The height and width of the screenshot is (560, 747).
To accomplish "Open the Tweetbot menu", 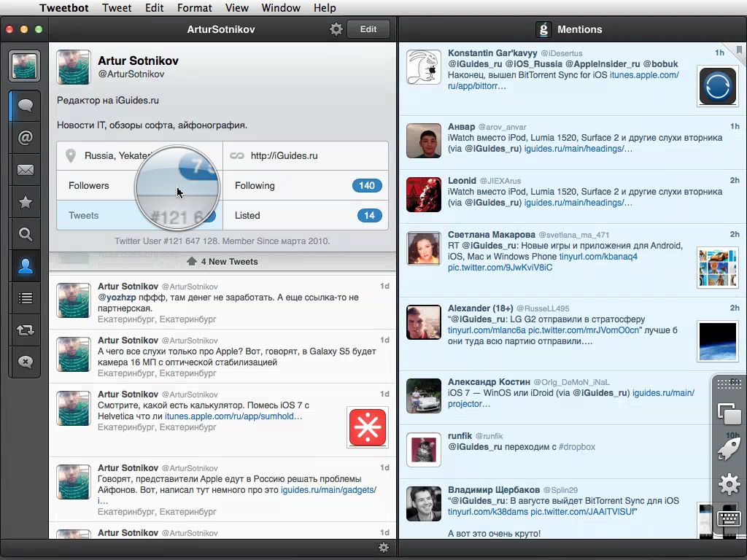I will tap(64, 8).
